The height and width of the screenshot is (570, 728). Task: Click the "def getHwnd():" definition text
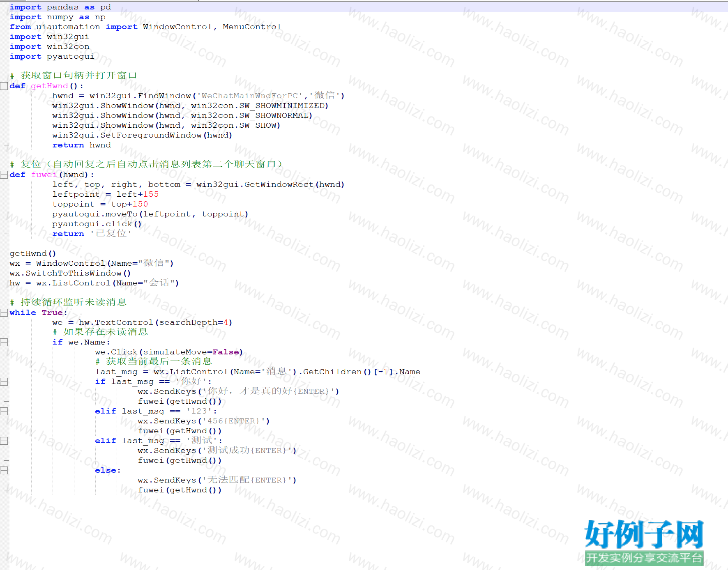click(x=46, y=86)
